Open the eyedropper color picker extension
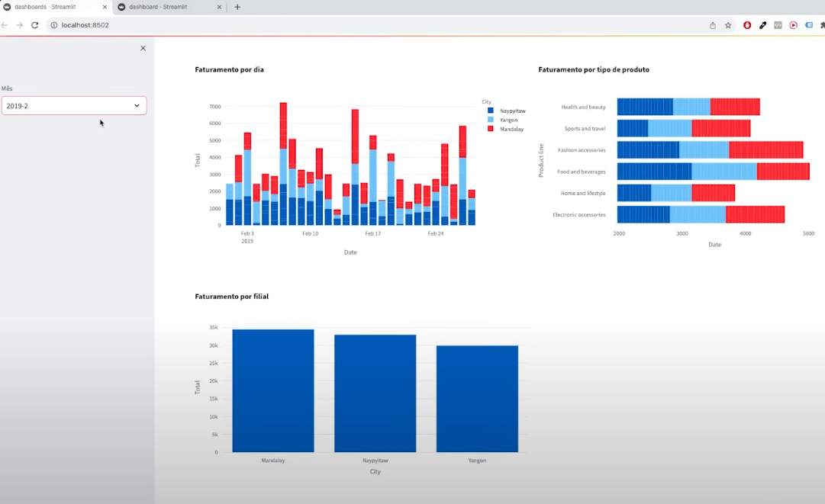The image size is (825, 504). point(762,25)
